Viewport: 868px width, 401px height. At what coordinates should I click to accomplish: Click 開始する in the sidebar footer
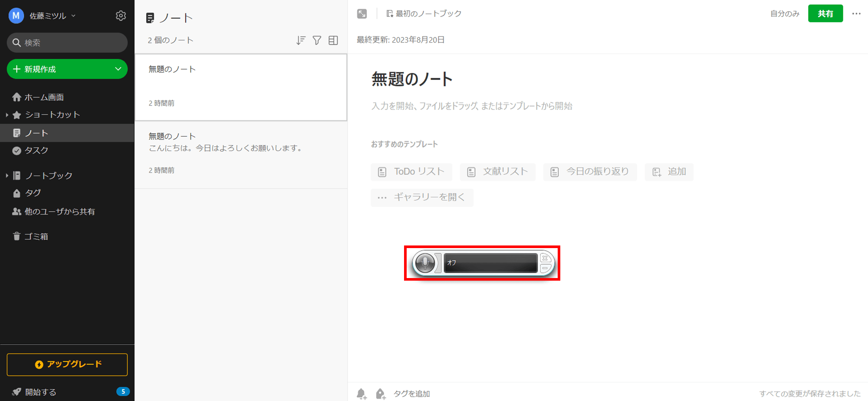coord(40,392)
